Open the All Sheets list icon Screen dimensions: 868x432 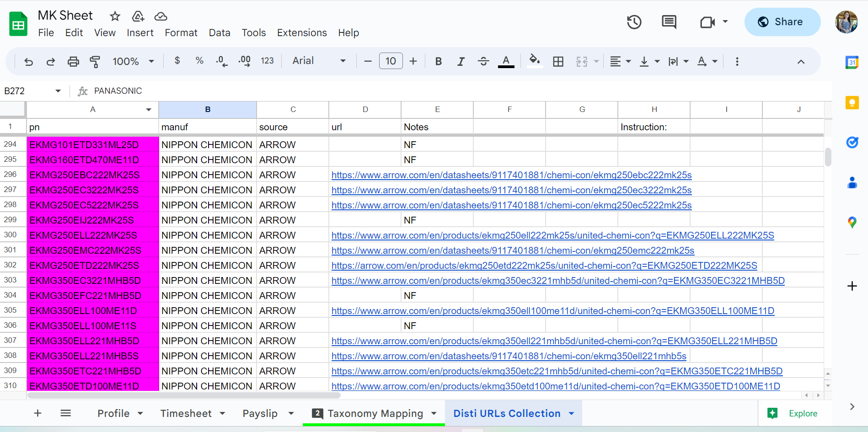66,413
